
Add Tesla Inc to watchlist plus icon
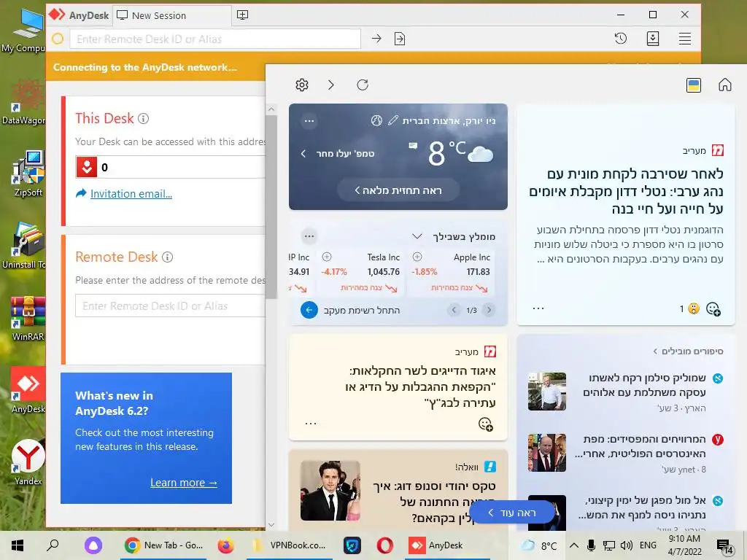pos(327,257)
